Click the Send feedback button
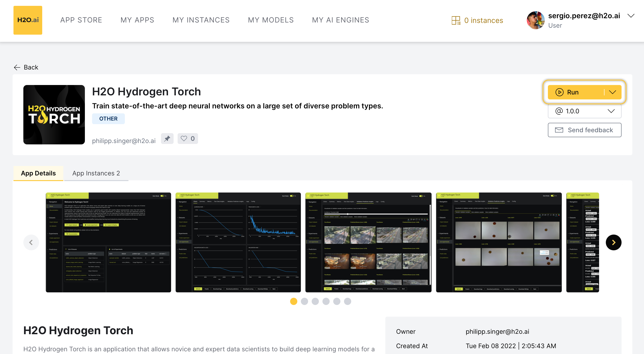This screenshot has width=644, height=354. [x=584, y=130]
